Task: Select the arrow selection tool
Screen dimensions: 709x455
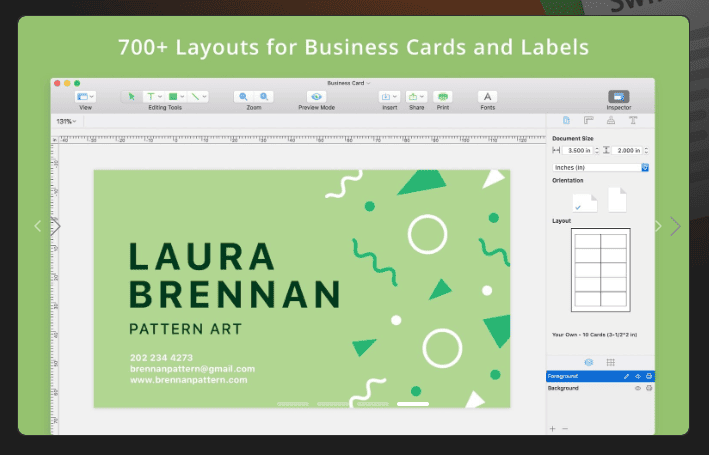Action: point(132,97)
